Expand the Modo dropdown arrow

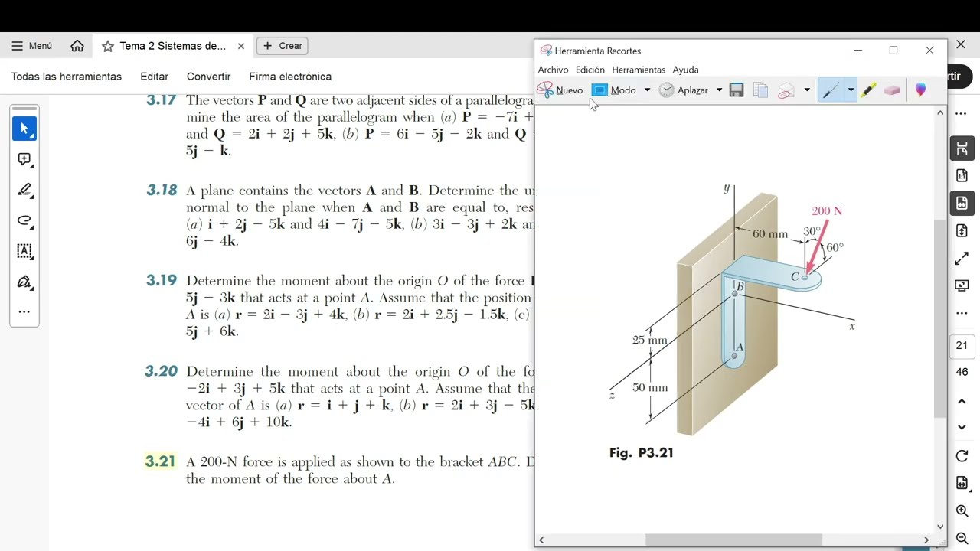pos(647,90)
